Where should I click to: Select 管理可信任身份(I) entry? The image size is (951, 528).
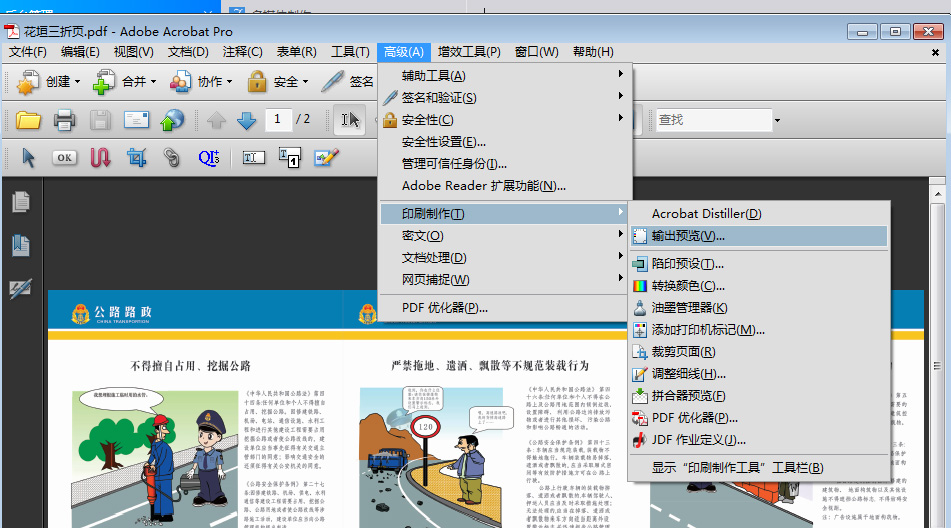point(506,164)
